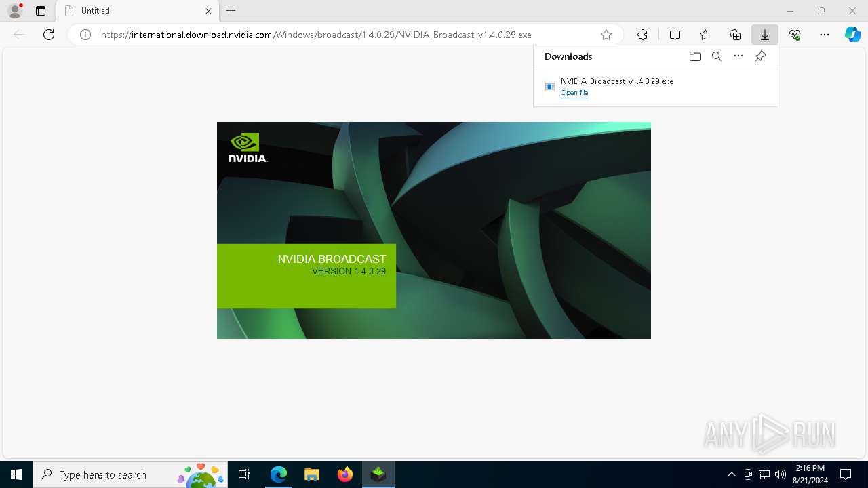Go back with the arrow button
Screen dimensions: 868x488
(19, 35)
